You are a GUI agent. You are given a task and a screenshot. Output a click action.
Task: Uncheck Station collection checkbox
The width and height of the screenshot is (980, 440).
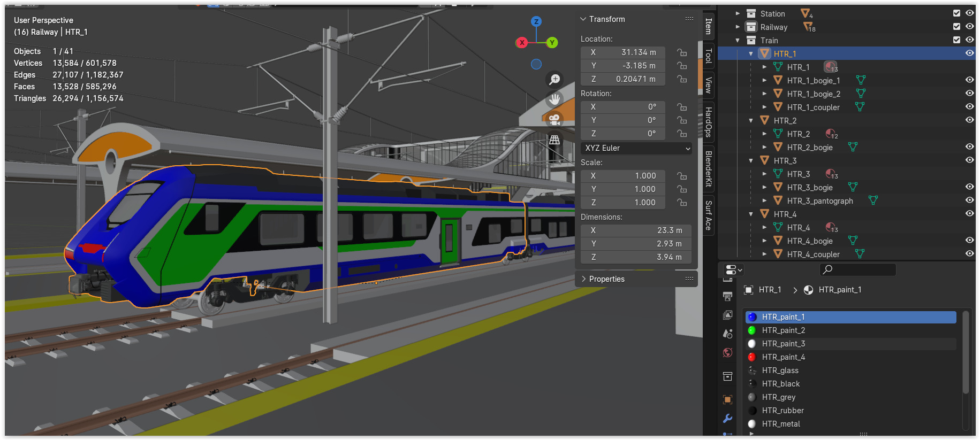tap(956, 13)
